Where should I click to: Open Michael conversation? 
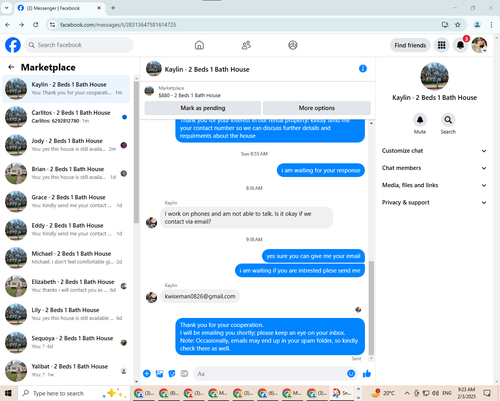point(66,258)
